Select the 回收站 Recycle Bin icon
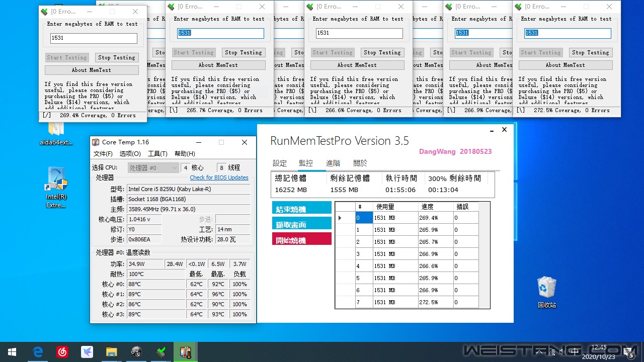 pos(547,292)
